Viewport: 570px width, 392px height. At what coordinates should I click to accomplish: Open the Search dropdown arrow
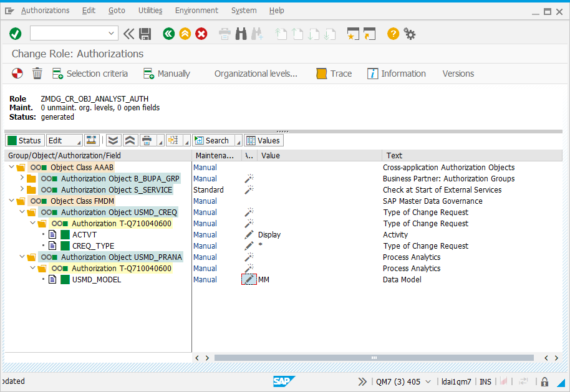click(x=238, y=141)
